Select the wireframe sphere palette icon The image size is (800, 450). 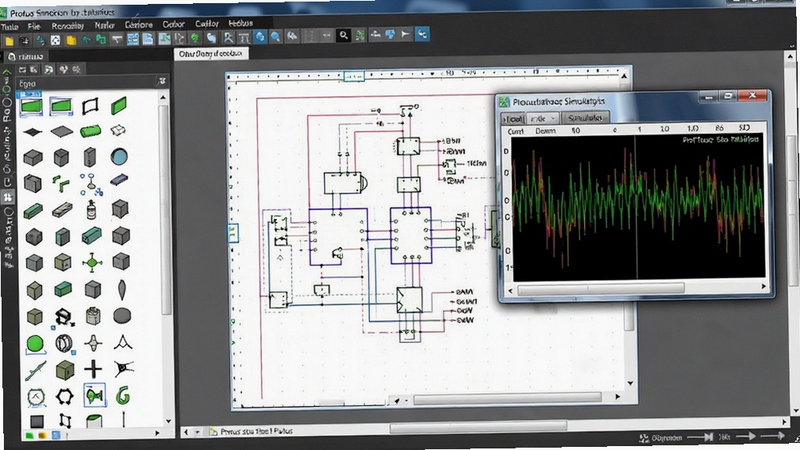[64, 343]
